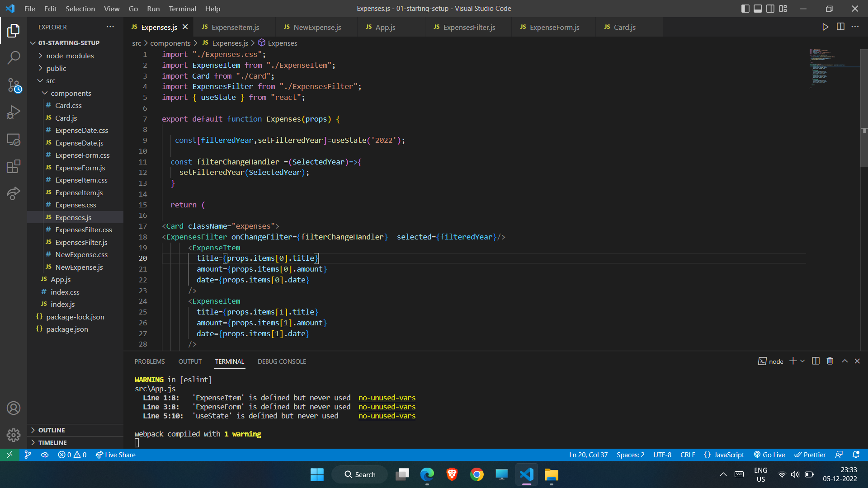Maximize the panel size with up chevron
This screenshot has height=488, width=868.
tap(844, 361)
